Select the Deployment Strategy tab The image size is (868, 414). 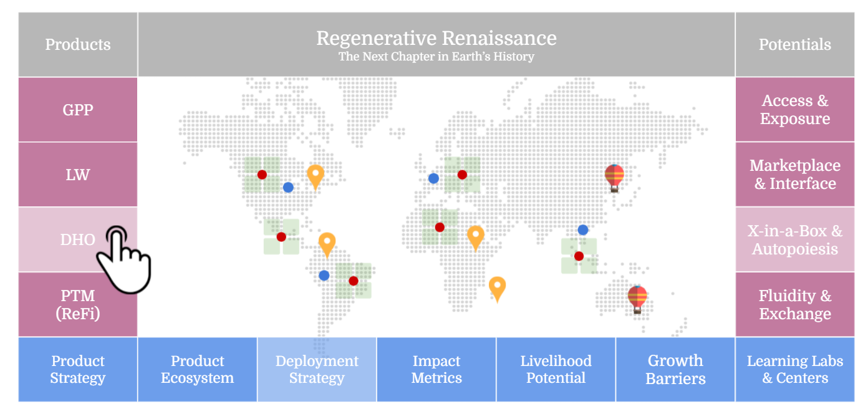317,369
